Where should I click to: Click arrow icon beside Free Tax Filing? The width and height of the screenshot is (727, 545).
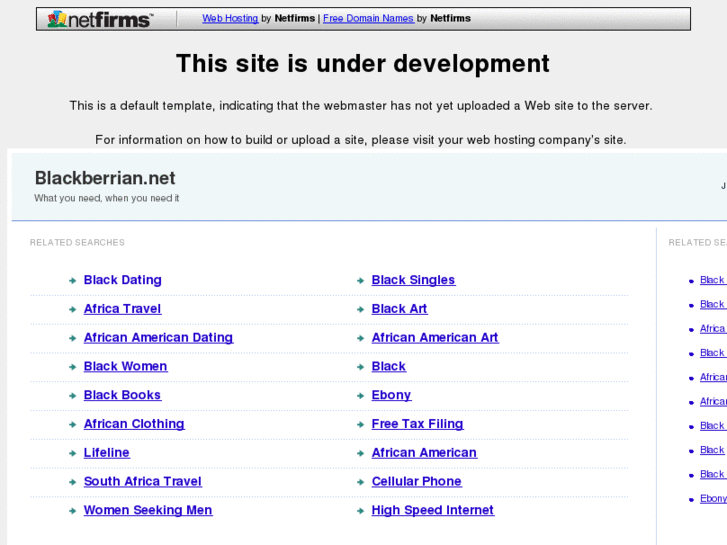click(360, 424)
